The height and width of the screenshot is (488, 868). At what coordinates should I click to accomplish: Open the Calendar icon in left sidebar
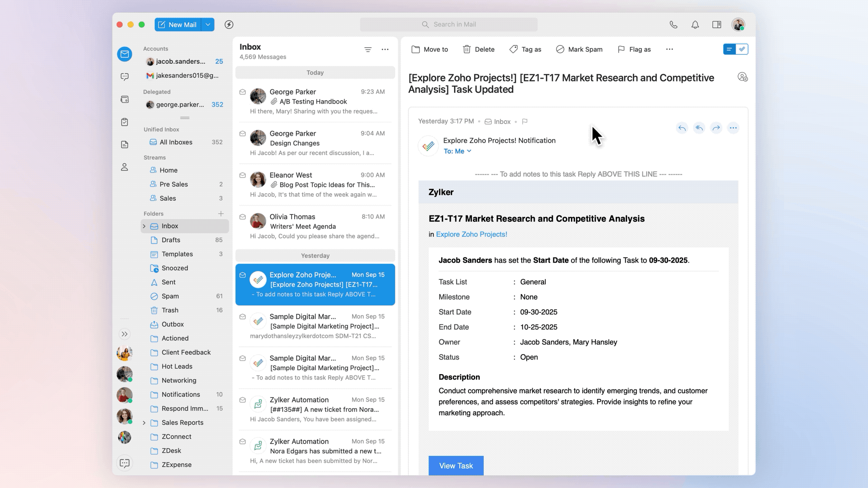(x=125, y=99)
